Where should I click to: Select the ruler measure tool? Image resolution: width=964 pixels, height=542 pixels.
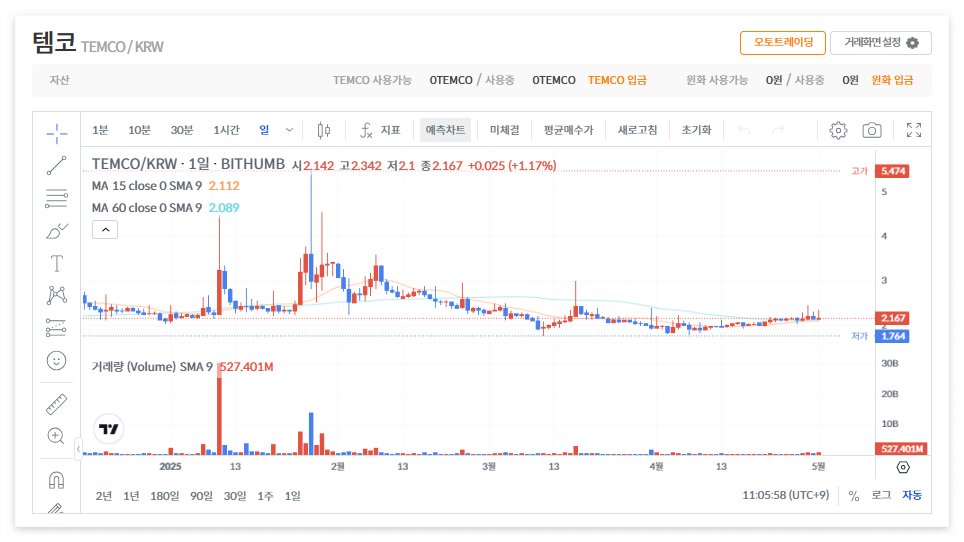click(57, 404)
